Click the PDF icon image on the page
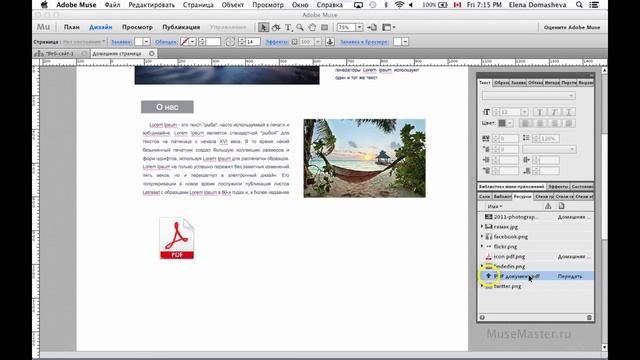 (x=177, y=238)
